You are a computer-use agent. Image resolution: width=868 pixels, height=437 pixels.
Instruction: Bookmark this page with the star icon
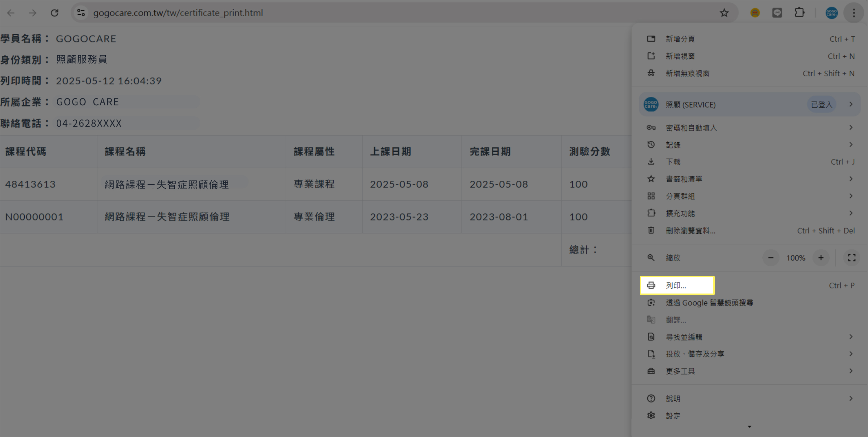(724, 13)
